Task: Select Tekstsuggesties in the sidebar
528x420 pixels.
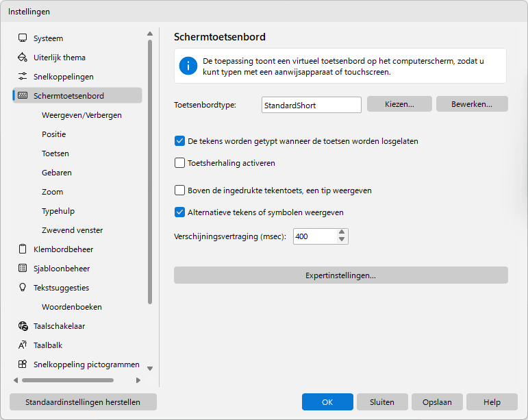Action: point(77,288)
